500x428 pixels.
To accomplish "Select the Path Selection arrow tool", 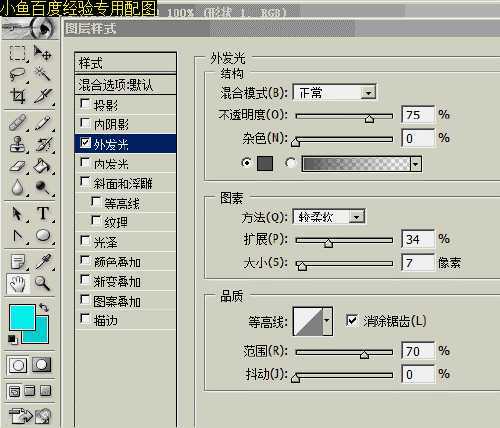I will click(x=17, y=214).
